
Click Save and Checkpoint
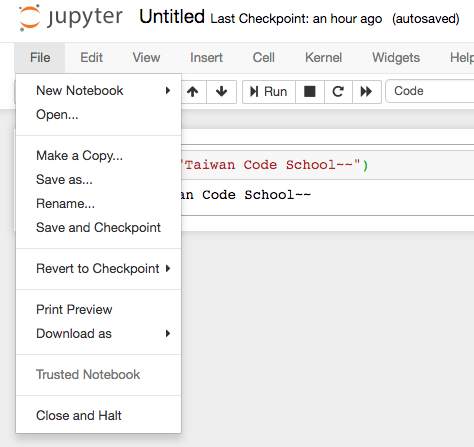(98, 228)
